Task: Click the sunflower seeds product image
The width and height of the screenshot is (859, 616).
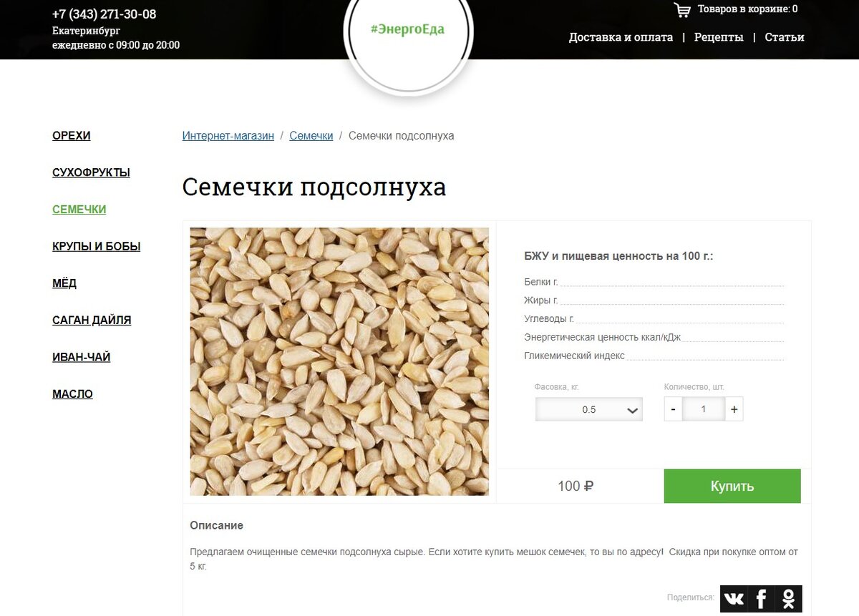Action: click(339, 361)
